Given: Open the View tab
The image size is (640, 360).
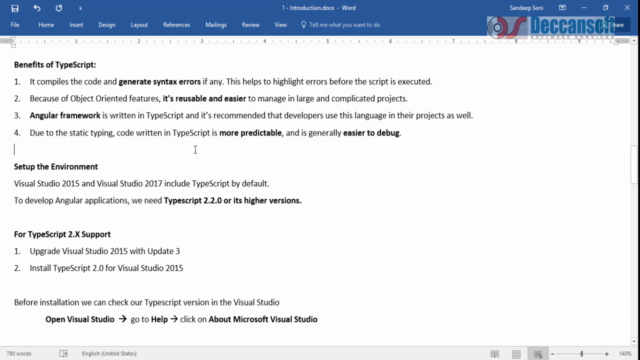Looking at the screenshot, I should click(x=280, y=25).
